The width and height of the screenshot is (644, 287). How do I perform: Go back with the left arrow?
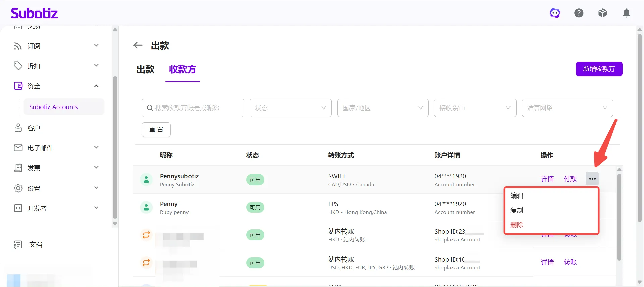[138, 45]
